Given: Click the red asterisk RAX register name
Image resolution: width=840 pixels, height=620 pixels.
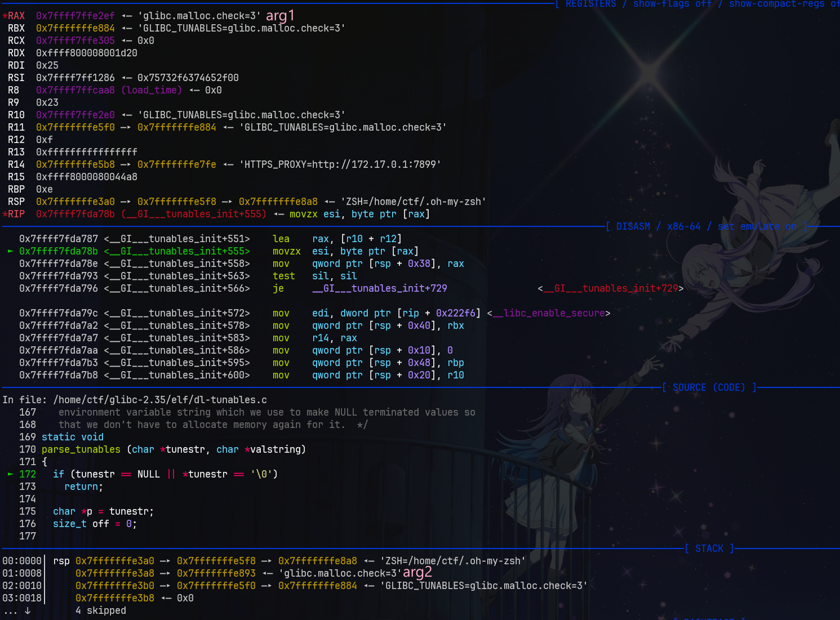Looking at the screenshot, I should 14,16.
